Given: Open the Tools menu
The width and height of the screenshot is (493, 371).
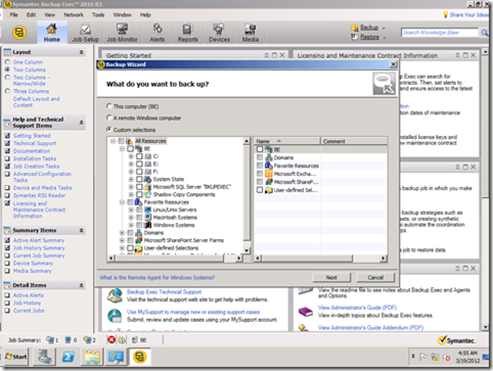Looking at the screenshot, I should (x=98, y=15).
